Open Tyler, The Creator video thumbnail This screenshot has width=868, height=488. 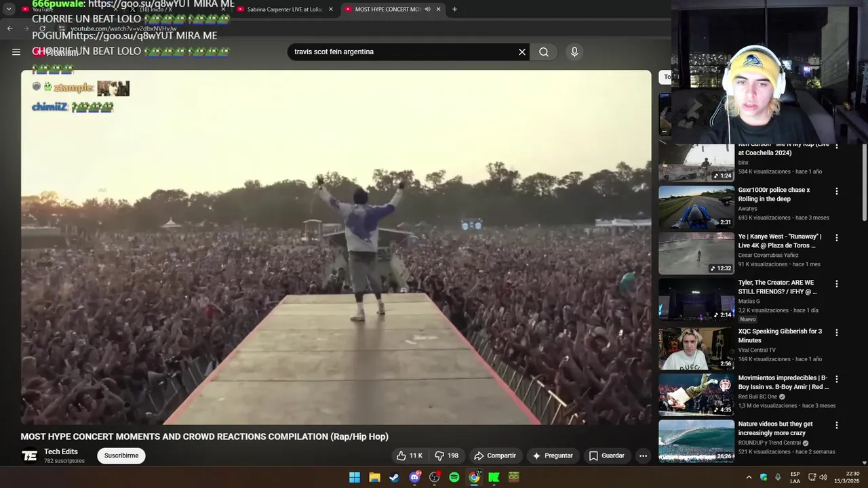(x=696, y=299)
